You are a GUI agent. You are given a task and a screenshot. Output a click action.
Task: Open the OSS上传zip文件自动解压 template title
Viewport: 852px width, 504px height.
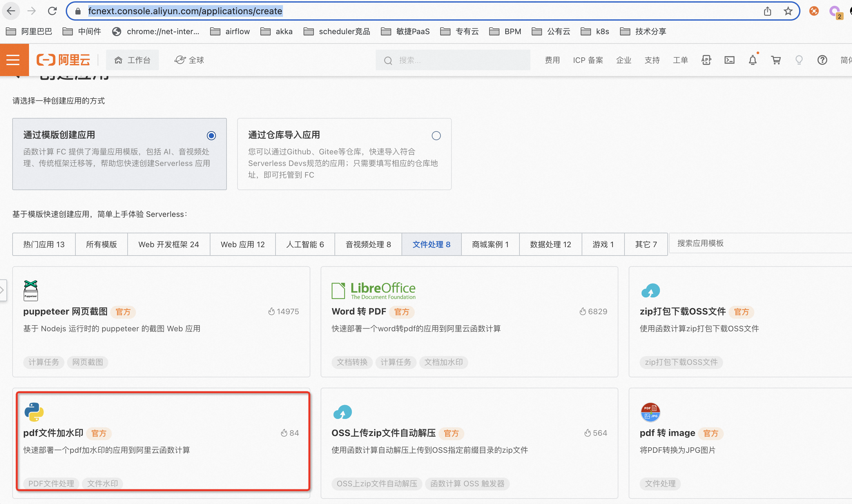click(383, 433)
